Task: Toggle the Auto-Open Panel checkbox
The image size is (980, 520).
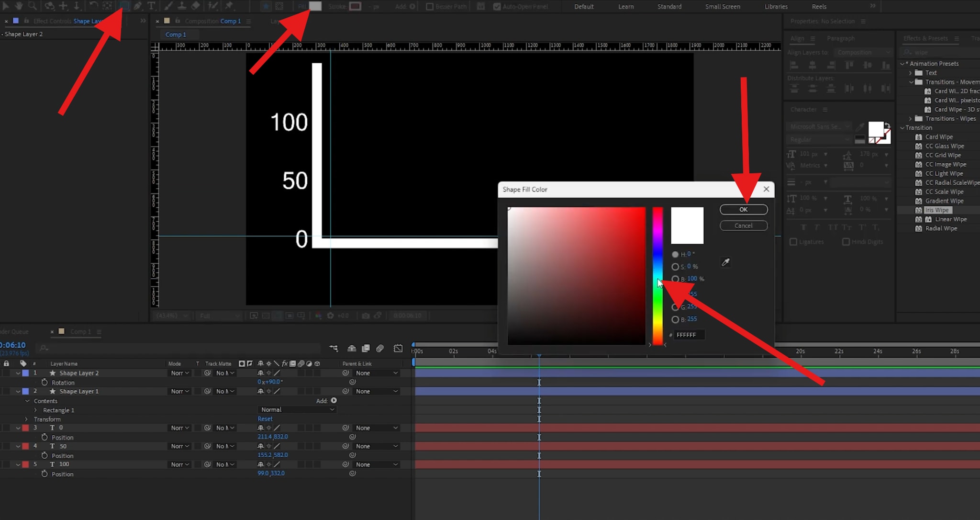Action: tap(496, 6)
